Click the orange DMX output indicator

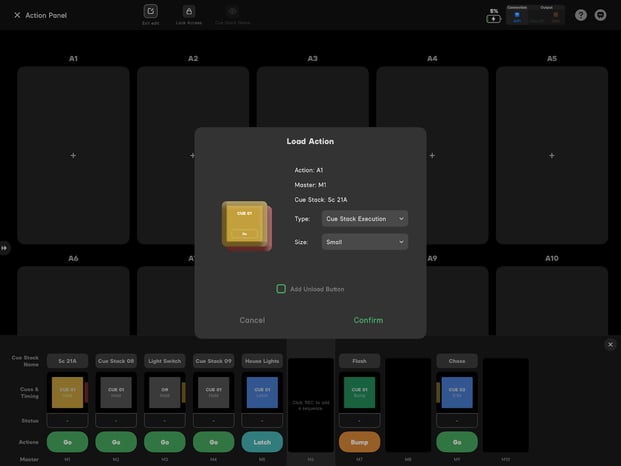pos(556,16)
